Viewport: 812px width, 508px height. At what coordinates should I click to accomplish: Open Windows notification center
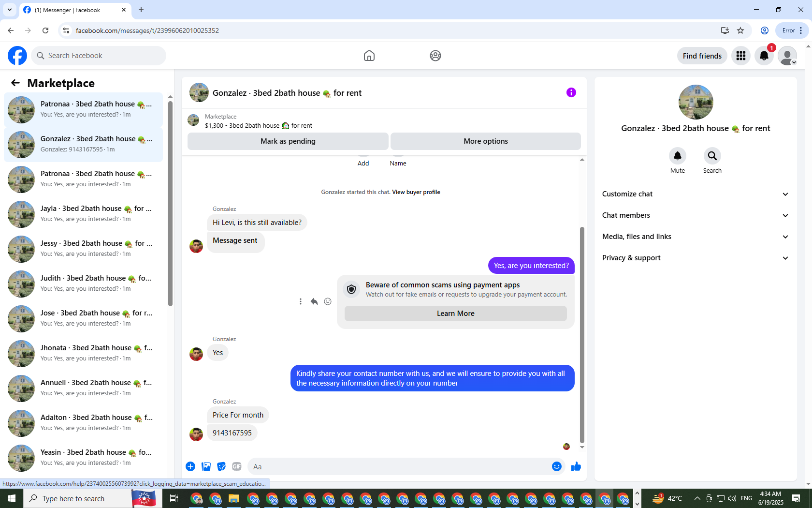coord(796,498)
